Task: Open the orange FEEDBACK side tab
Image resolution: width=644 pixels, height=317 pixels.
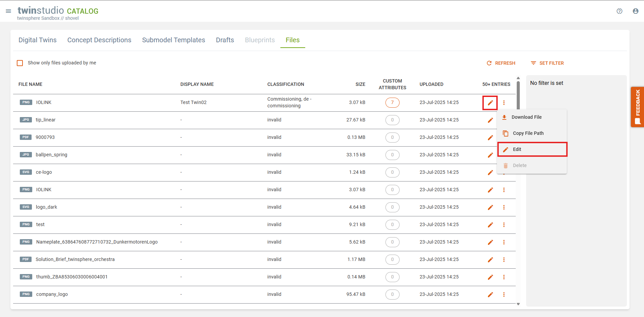Action: pos(637,107)
